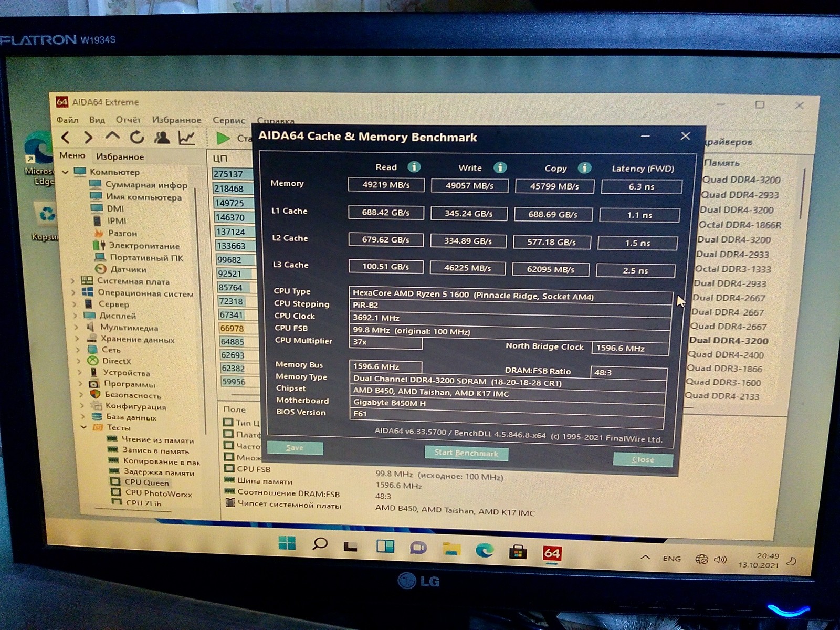The height and width of the screenshot is (630, 840).
Task: Click the Write column info icon
Action: (500, 167)
